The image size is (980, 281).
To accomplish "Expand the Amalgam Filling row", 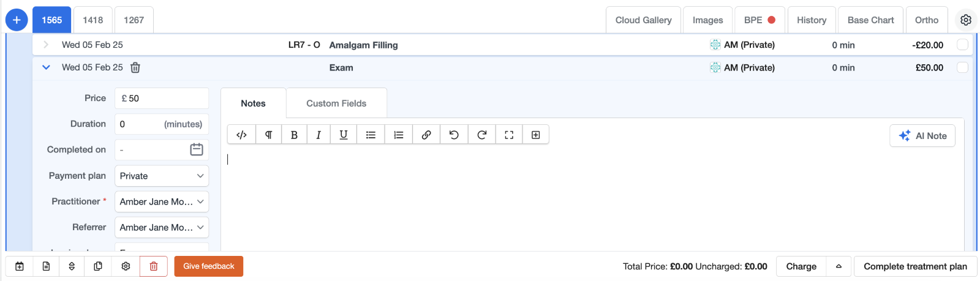I will pos(46,45).
